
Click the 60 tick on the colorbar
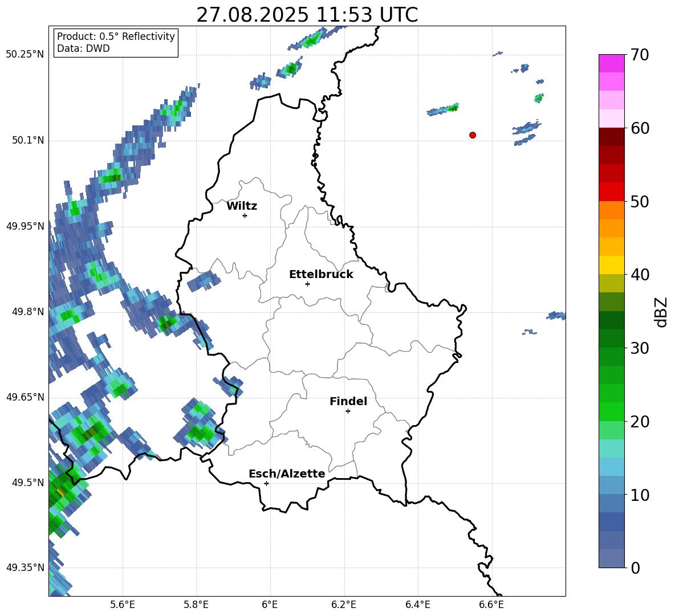pyautogui.click(x=640, y=128)
